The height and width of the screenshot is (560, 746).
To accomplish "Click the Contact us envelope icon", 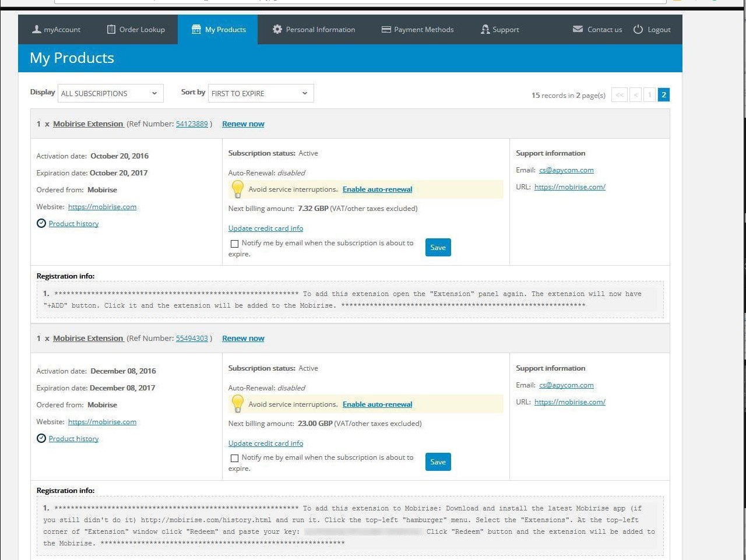I will (578, 29).
